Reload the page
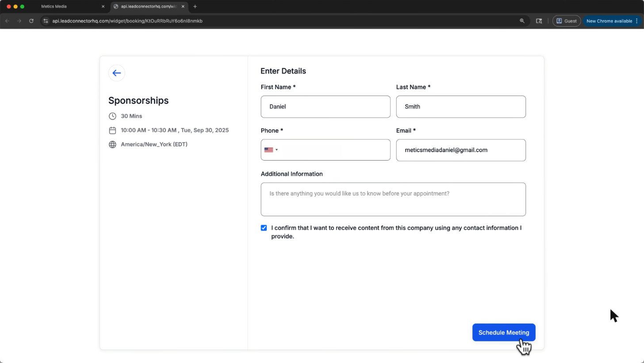Viewport: 644px width, 363px height. coord(31,21)
